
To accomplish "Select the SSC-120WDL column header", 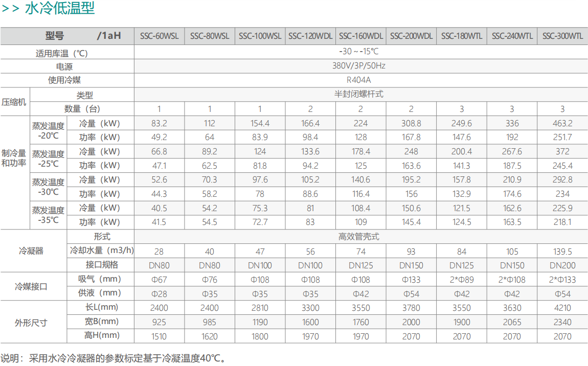I will pyautogui.click(x=310, y=36).
